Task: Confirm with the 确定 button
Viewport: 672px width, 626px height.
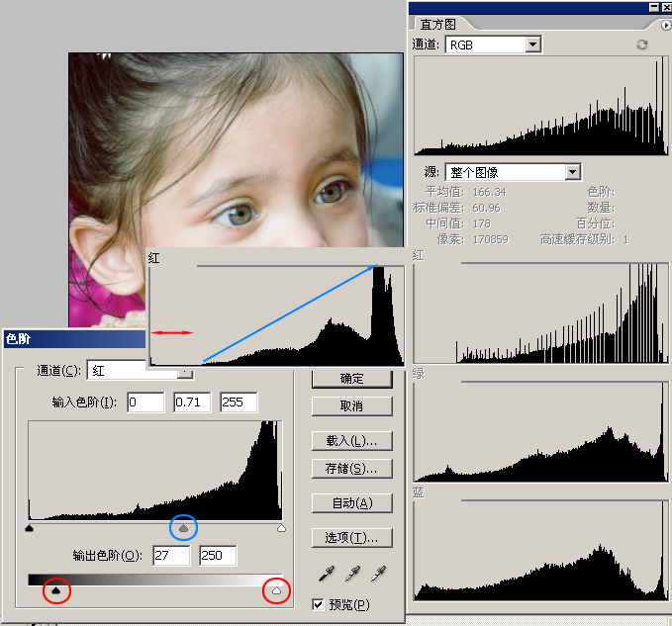Action: (351, 379)
